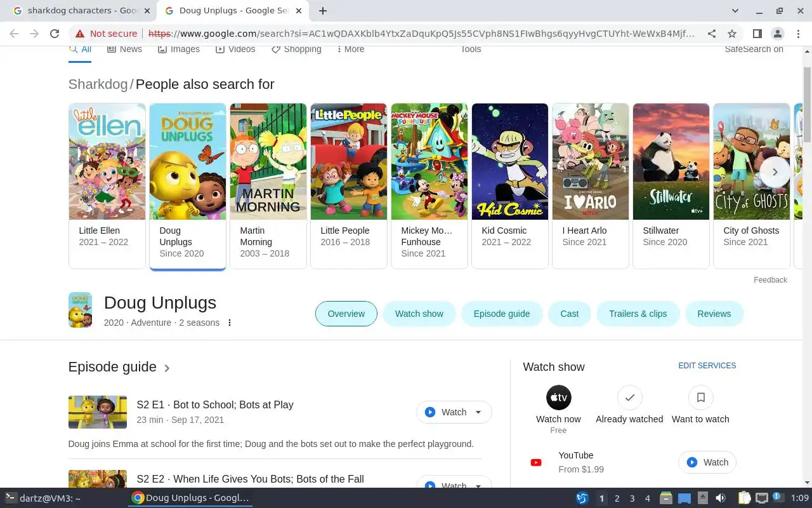Click the YouTube service icon
Image resolution: width=812 pixels, height=508 pixels.
click(x=536, y=462)
